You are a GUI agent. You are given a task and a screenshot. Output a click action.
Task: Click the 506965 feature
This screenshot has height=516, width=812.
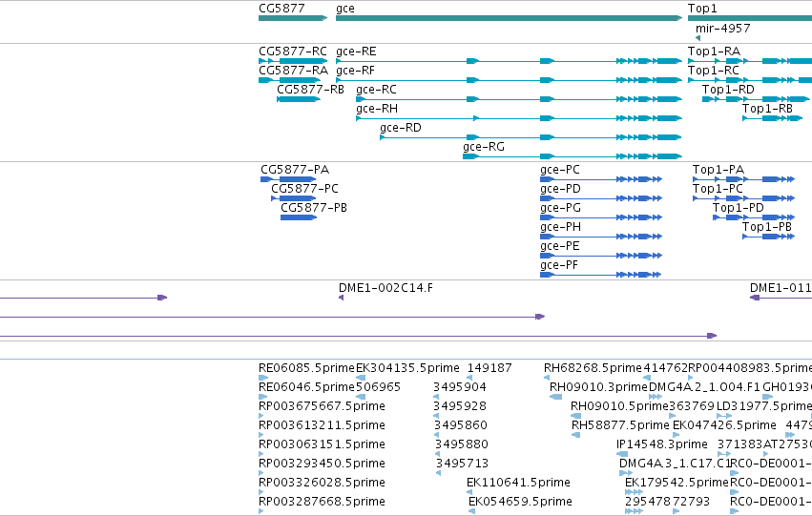coord(361,397)
